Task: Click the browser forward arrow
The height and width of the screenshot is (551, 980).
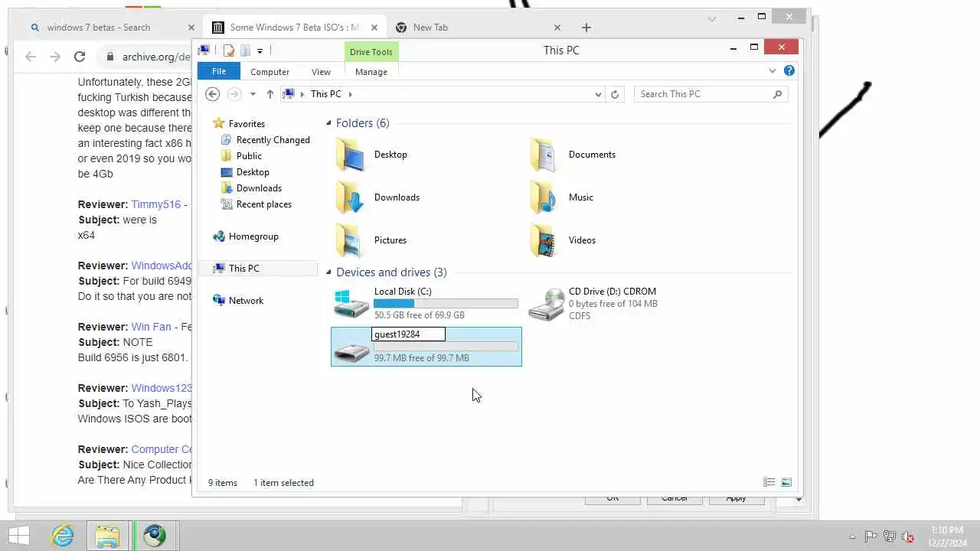Action: (55, 57)
